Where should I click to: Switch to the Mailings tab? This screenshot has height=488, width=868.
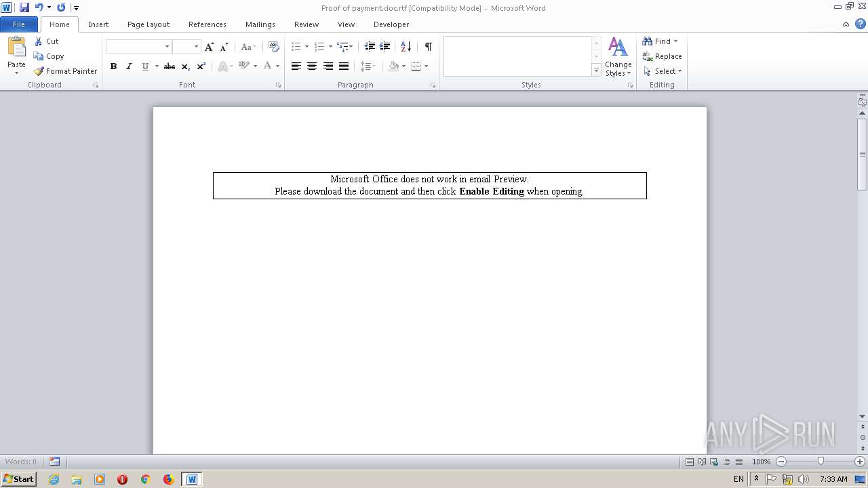tap(260, 24)
